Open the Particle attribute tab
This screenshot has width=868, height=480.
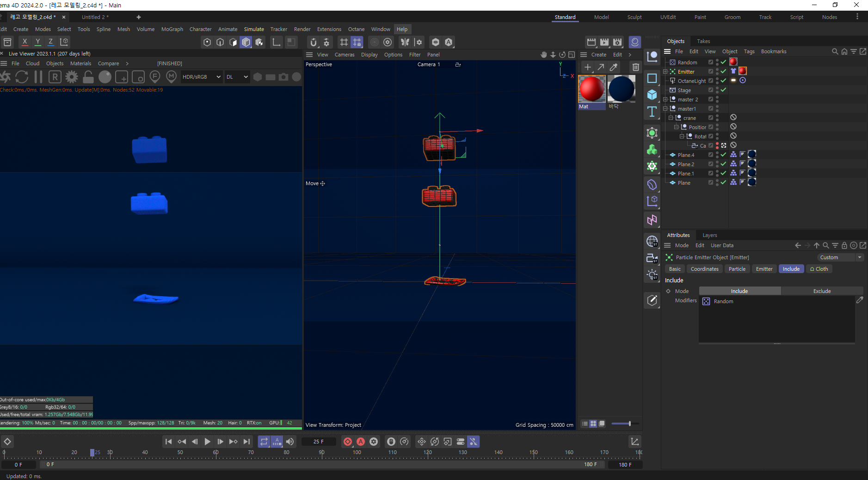point(737,269)
